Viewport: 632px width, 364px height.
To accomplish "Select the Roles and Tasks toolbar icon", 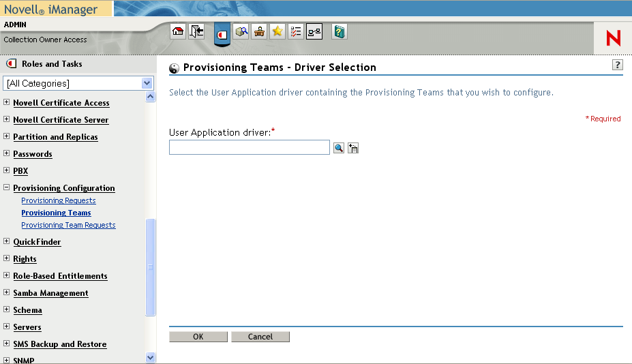I will [x=222, y=34].
